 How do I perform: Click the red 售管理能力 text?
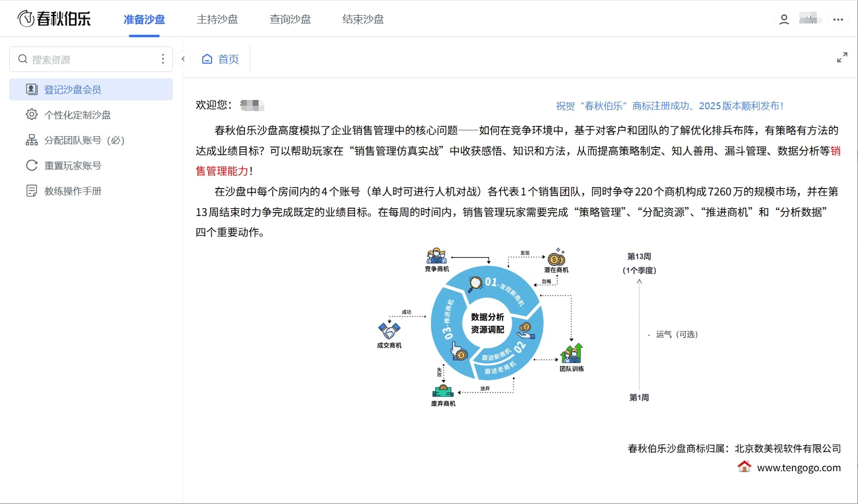(222, 171)
